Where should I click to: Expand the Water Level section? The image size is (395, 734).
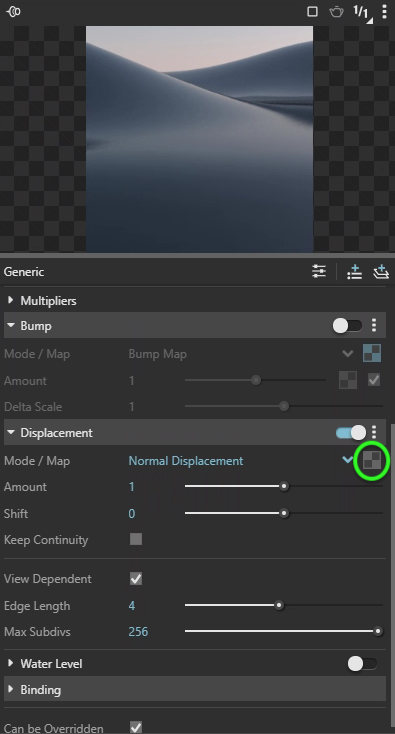(x=11, y=663)
